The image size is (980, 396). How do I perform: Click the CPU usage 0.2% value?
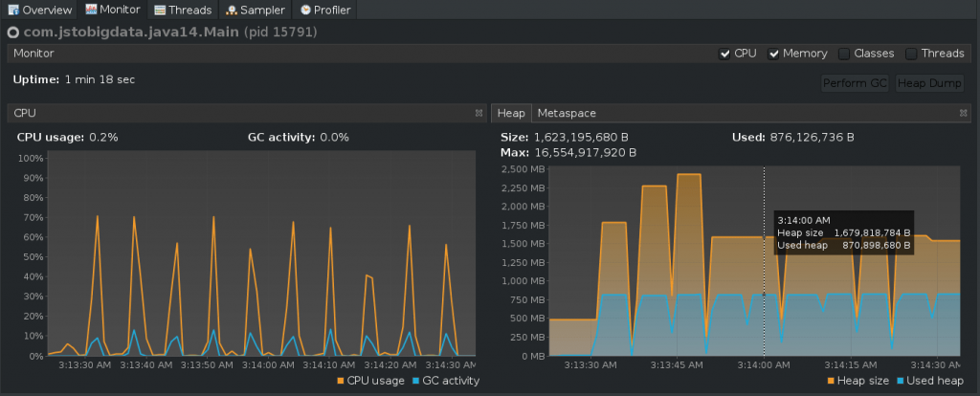(x=103, y=138)
